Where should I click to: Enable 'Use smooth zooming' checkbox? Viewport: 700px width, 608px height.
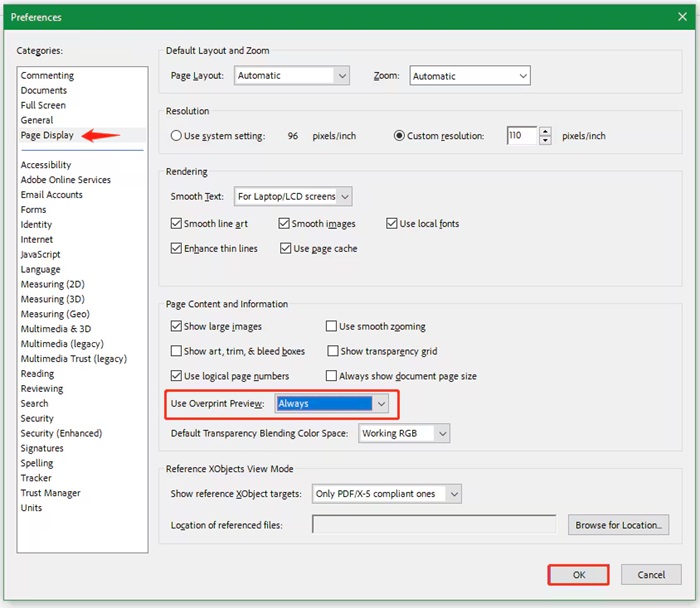click(x=332, y=327)
